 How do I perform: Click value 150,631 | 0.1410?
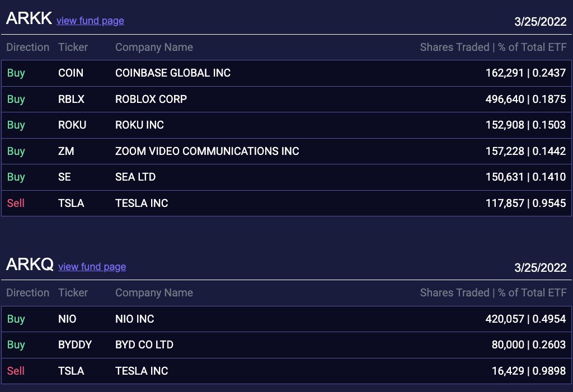[525, 177]
